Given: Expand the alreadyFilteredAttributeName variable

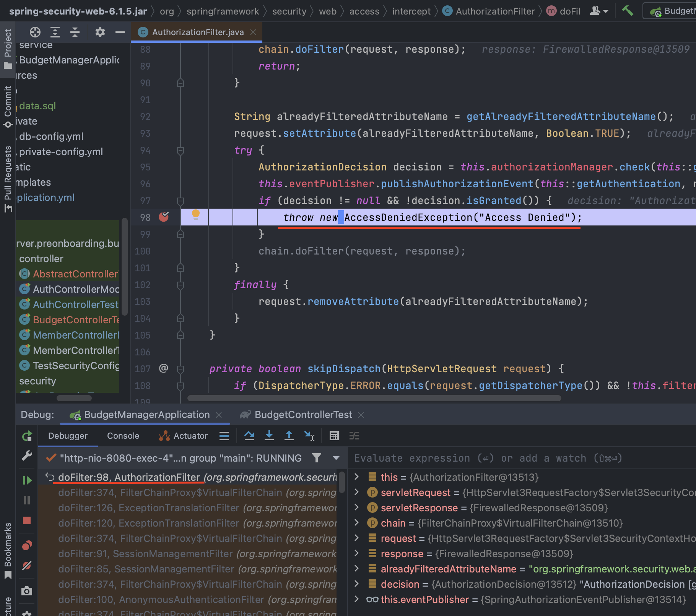Looking at the screenshot, I should [356, 568].
